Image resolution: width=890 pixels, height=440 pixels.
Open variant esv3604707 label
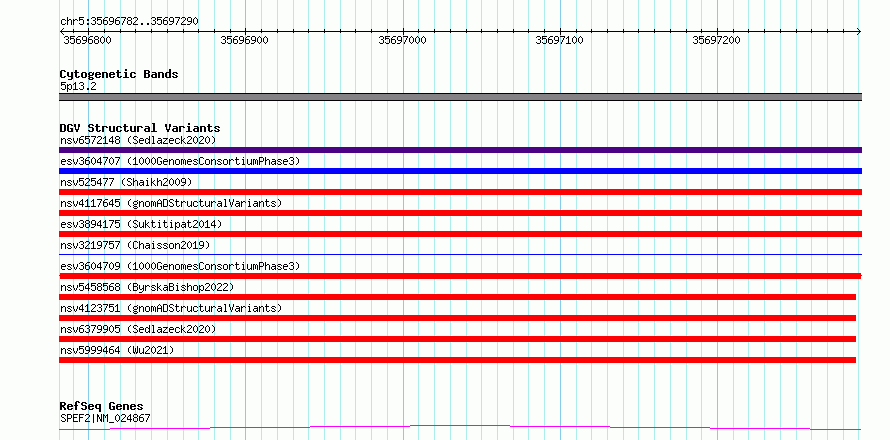tap(180, 161)
